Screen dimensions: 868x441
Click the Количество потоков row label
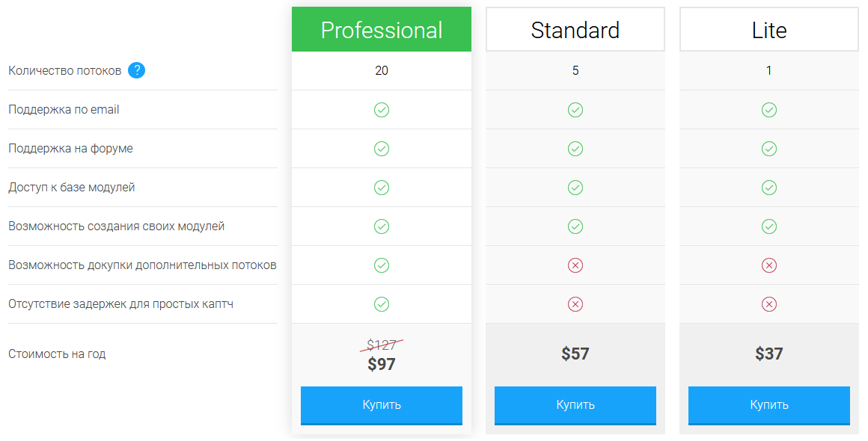click(64, 71)
